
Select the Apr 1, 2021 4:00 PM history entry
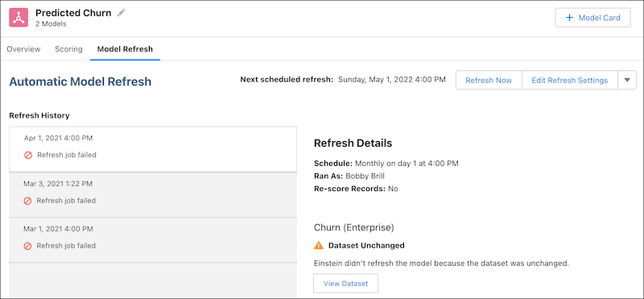[153, 149]
